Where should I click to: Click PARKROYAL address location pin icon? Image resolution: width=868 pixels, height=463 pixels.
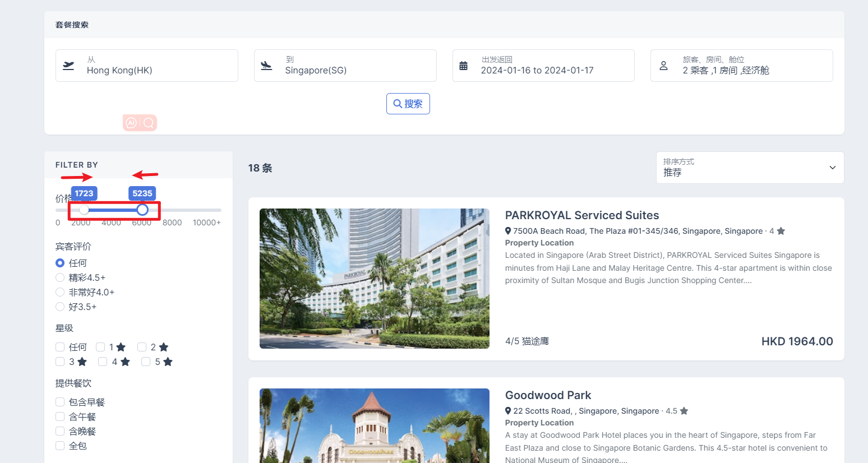coord(508,231)
